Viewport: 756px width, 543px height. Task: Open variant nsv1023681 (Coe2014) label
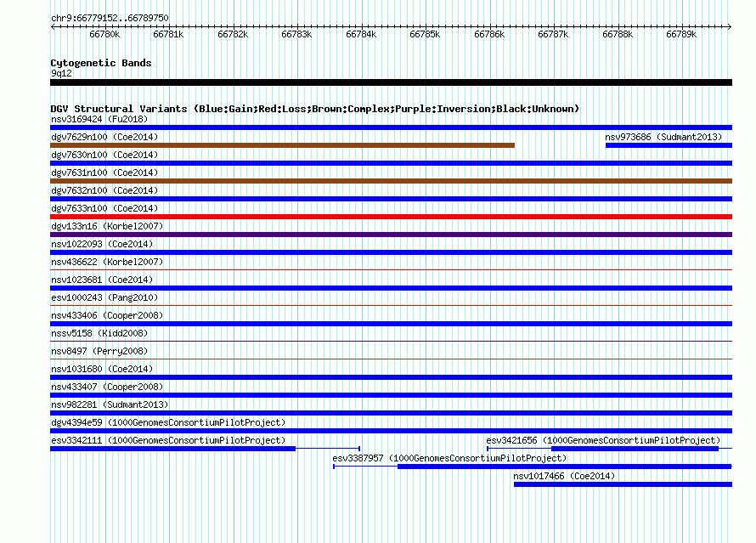(102, 280)
